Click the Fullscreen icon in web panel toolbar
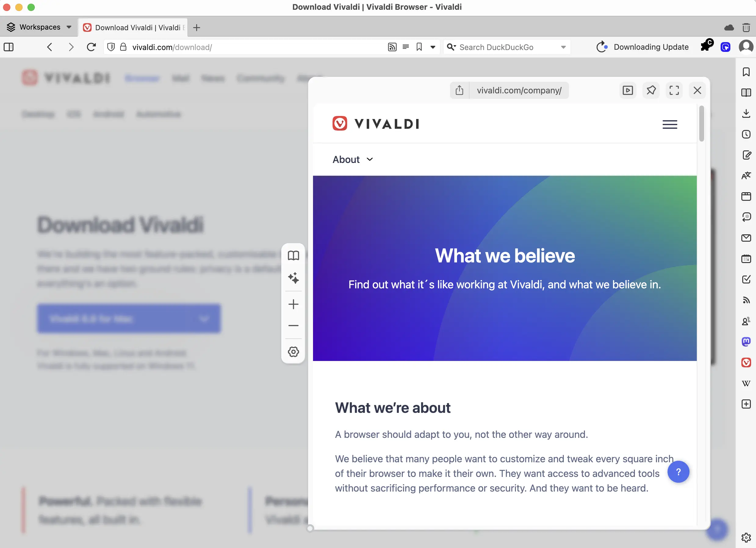Viewport: 756px width, 548px height. (675, 90)
